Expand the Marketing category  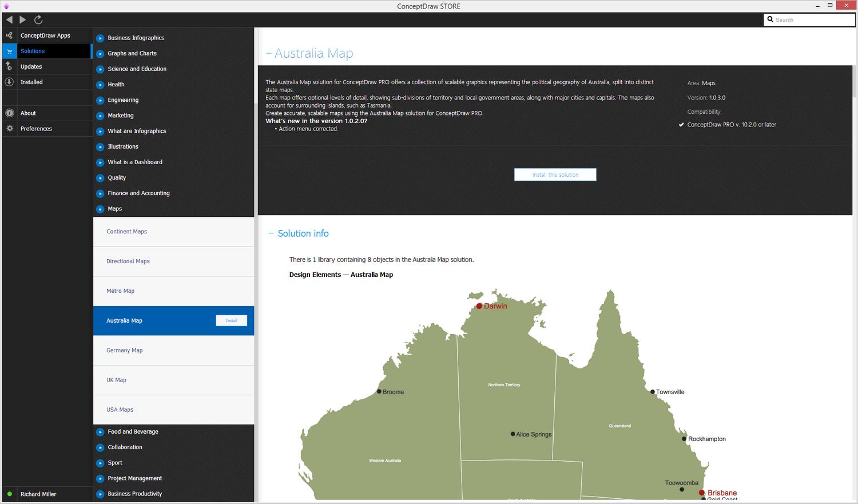[x=100, y=116]
